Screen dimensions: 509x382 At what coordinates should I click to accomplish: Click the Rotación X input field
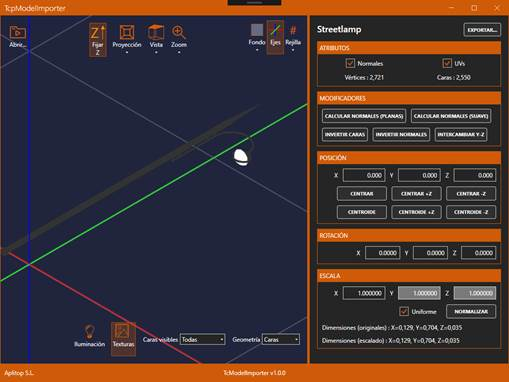[383, 253]
